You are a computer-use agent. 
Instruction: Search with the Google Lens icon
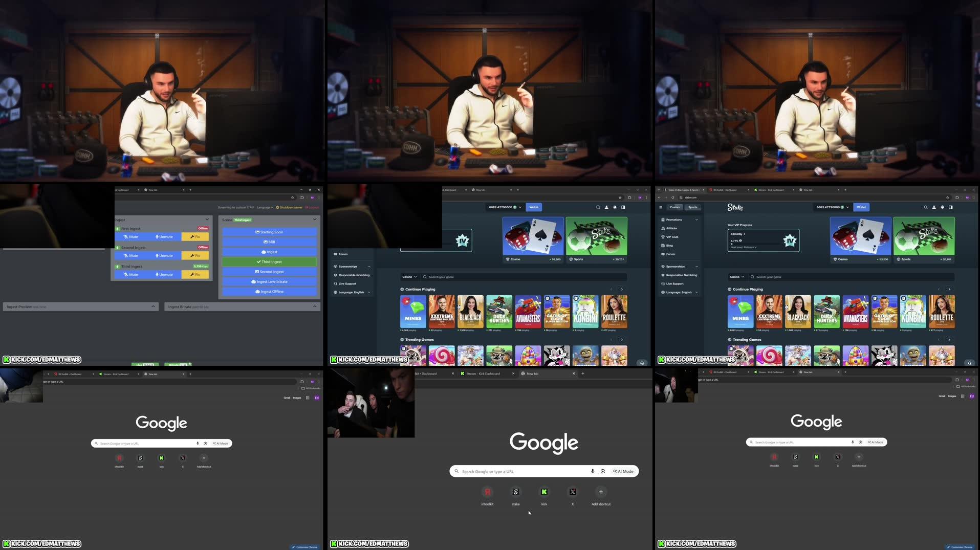[x=603, y=471]
